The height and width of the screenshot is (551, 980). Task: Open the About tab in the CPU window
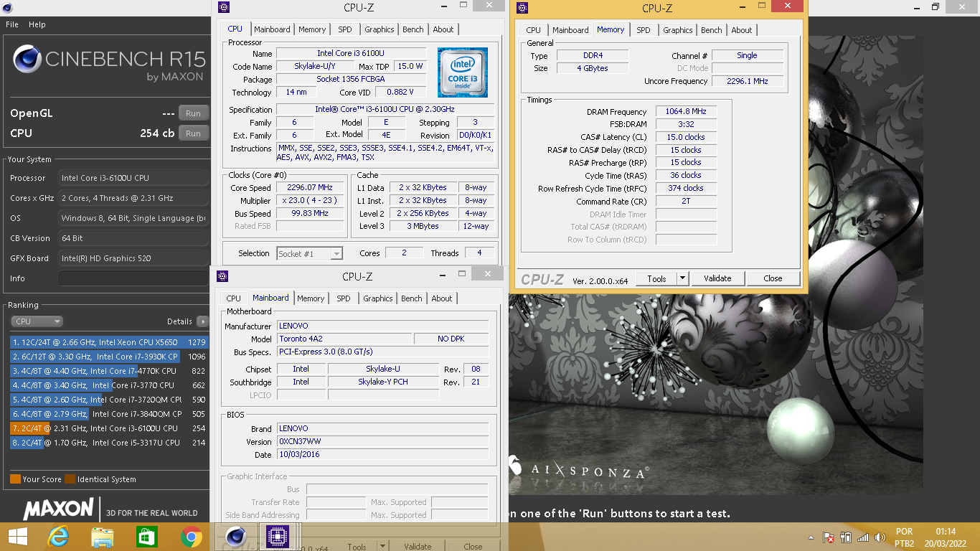443,29
